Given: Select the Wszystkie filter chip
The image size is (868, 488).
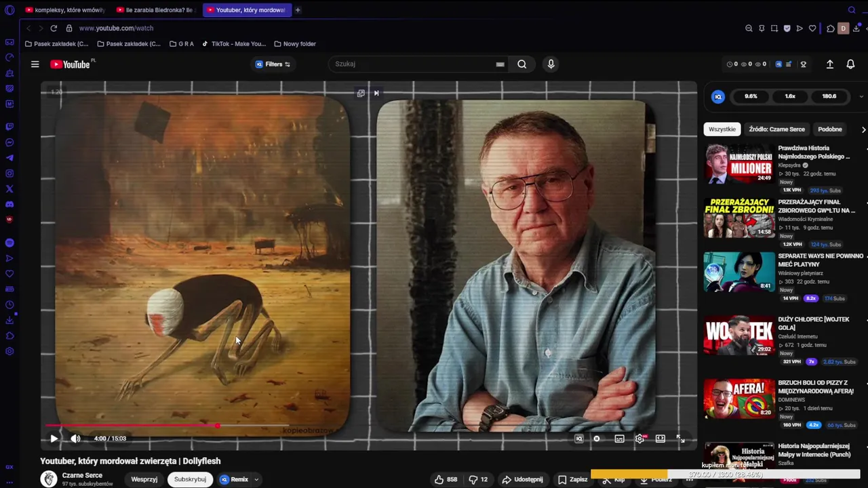Looking at the screenshot, I should 722,129.
